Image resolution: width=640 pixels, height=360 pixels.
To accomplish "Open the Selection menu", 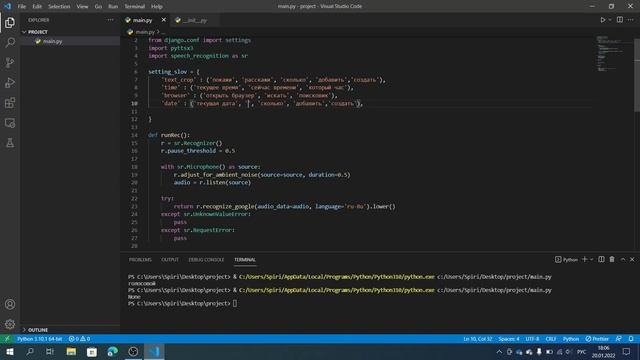I will [59, 6].
